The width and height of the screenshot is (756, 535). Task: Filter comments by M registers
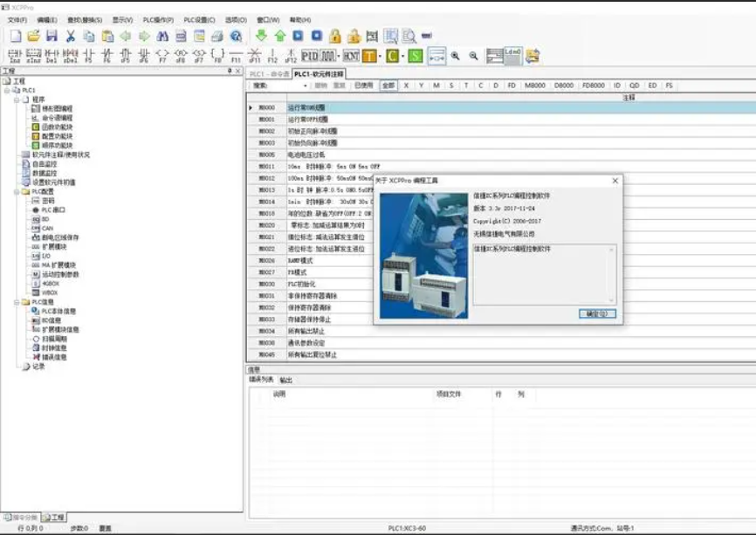coord(436,86)
